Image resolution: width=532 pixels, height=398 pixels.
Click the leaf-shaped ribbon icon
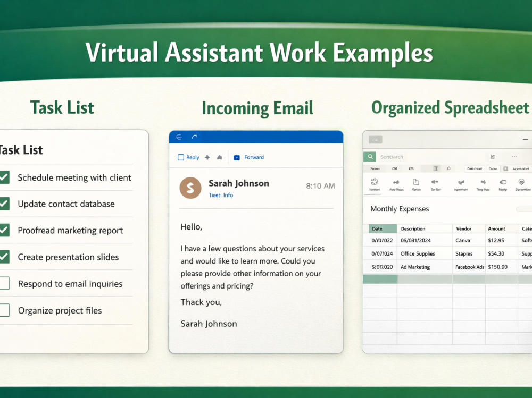461,182
